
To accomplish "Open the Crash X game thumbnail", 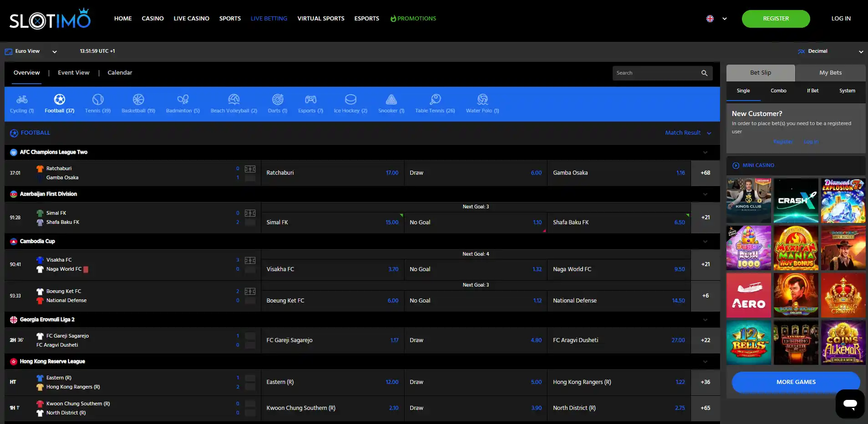I will pyautogui.click(x=796, y=201).
